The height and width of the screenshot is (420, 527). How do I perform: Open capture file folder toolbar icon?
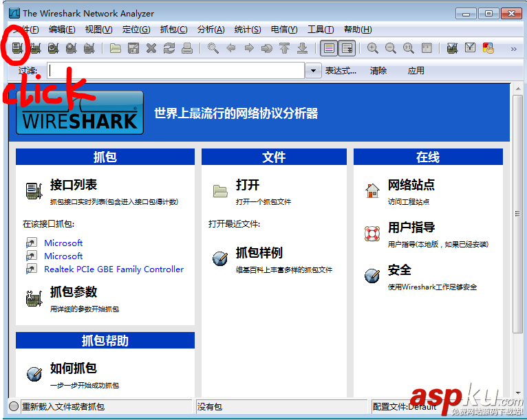(x=116, y=48)
